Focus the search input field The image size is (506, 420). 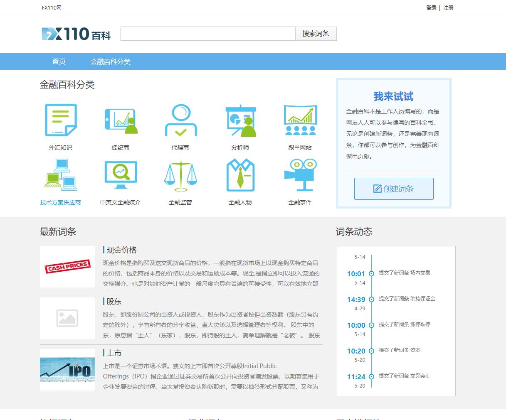click(208, 34)
